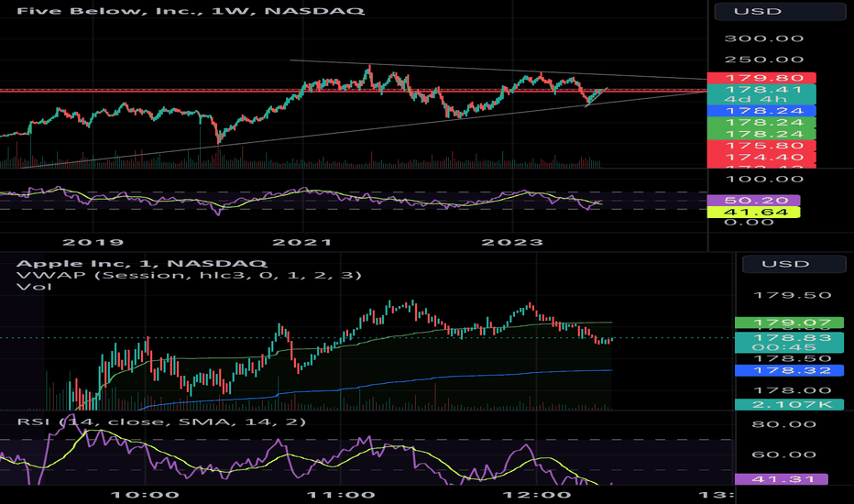This screenshot has width=854, height=504.
Task: Click the 100.00 price axis value
Action: click(x=763, y=180)
